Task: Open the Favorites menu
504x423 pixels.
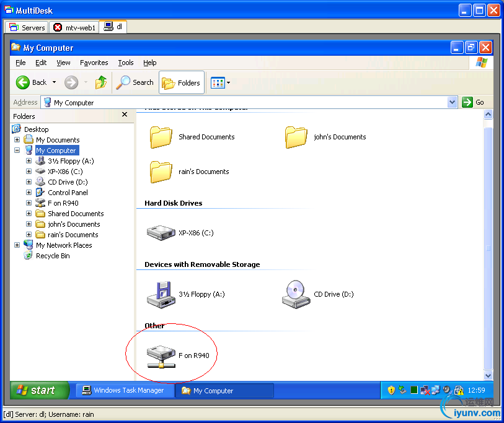Action: click(94, 63)
